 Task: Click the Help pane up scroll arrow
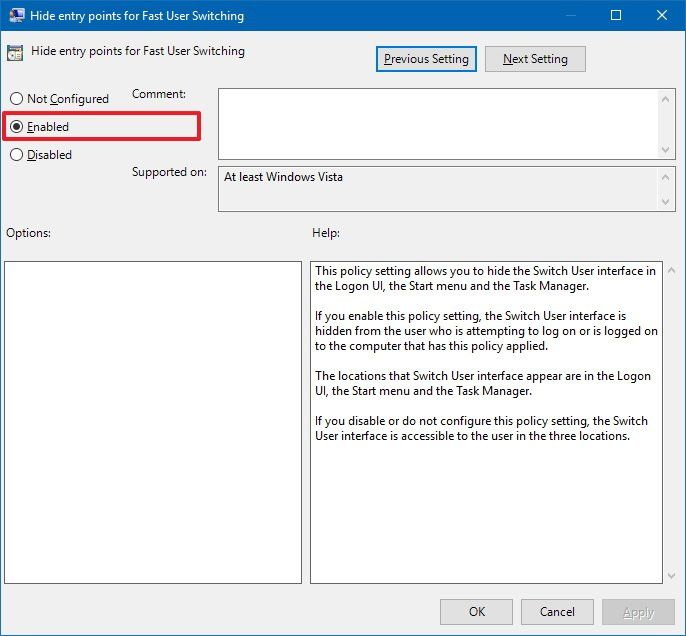click(x=671, y=271)
